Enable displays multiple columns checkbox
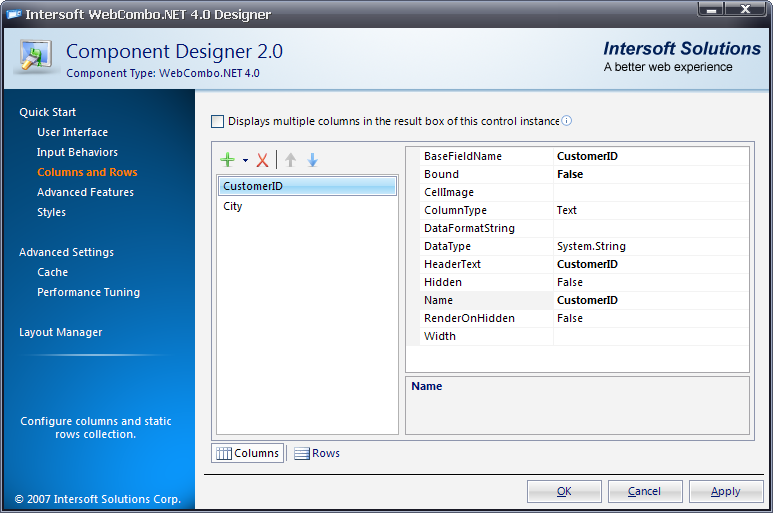This screenshot has height=513, width=773. pyautogui.click(x=218, y=121)
